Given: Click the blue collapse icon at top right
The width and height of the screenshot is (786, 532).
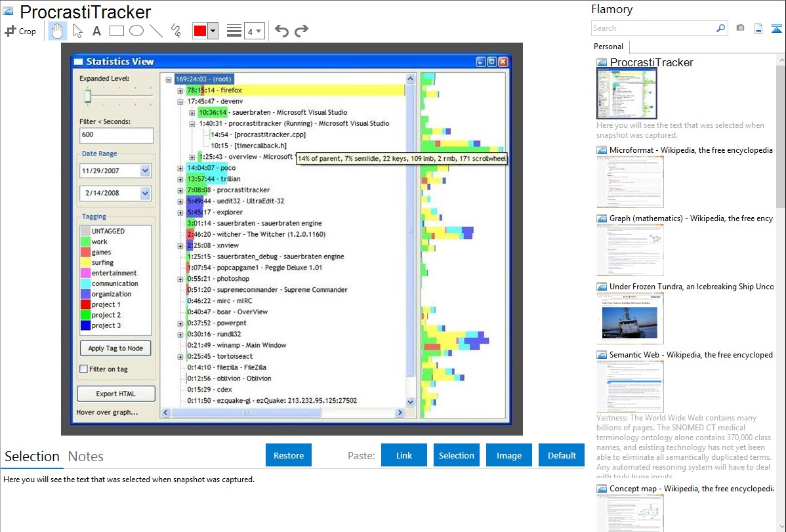Looking at the screenshot, I should tap(776, 28).
